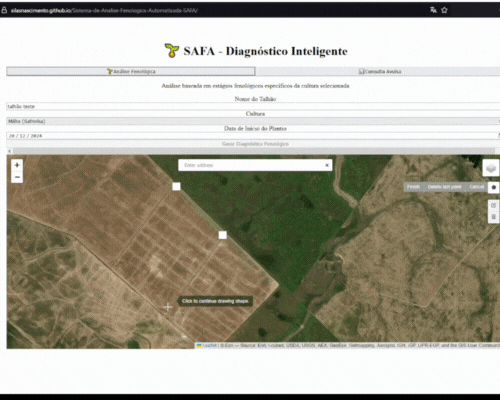
Task: Click the Nome do Talhão input field
Action: point(253,106)
